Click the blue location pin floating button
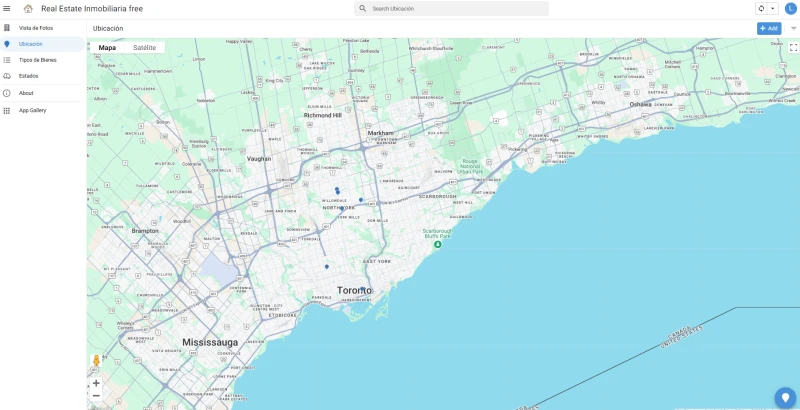Image resolution: width=800 pixels, height=410 pixels. point(785,398)
